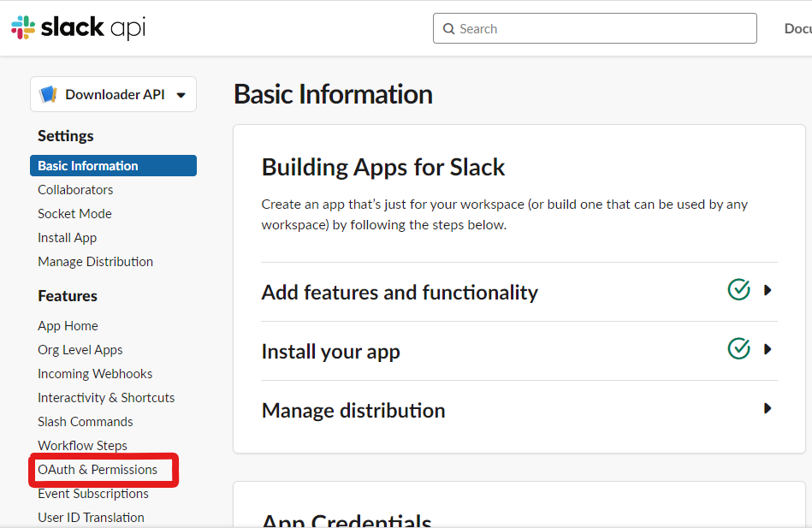Open Collaborators settings page
This screenshot has height=528, width=812.
tap(75, 190)
